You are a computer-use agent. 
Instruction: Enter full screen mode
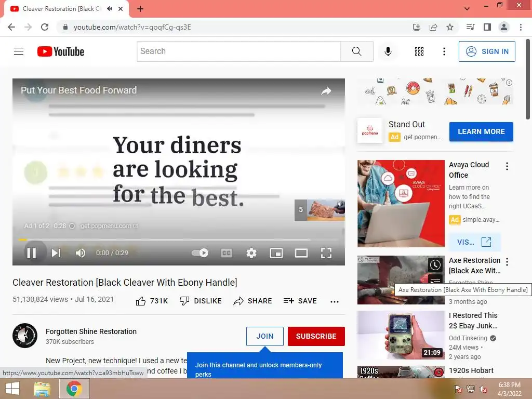pos(326,253)
